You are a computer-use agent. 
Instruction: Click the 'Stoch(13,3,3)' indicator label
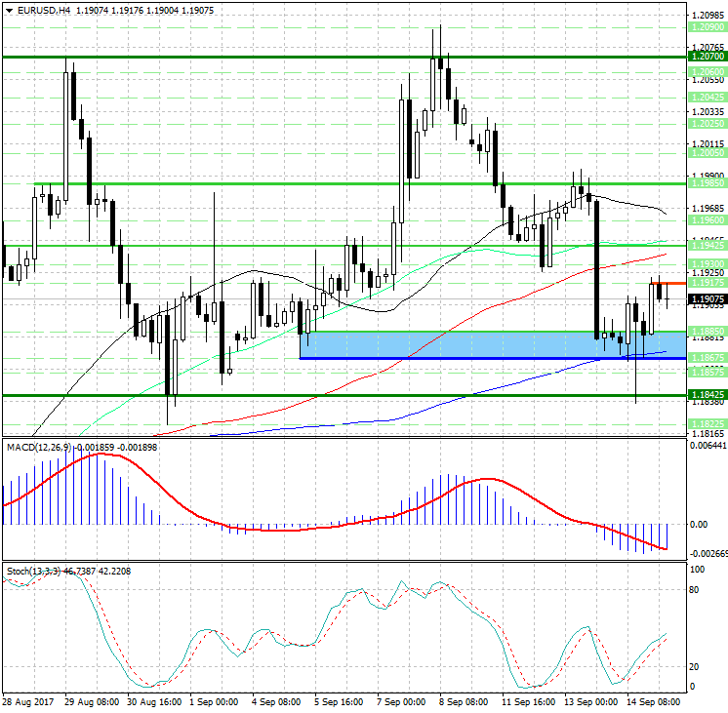coord(33,571)
